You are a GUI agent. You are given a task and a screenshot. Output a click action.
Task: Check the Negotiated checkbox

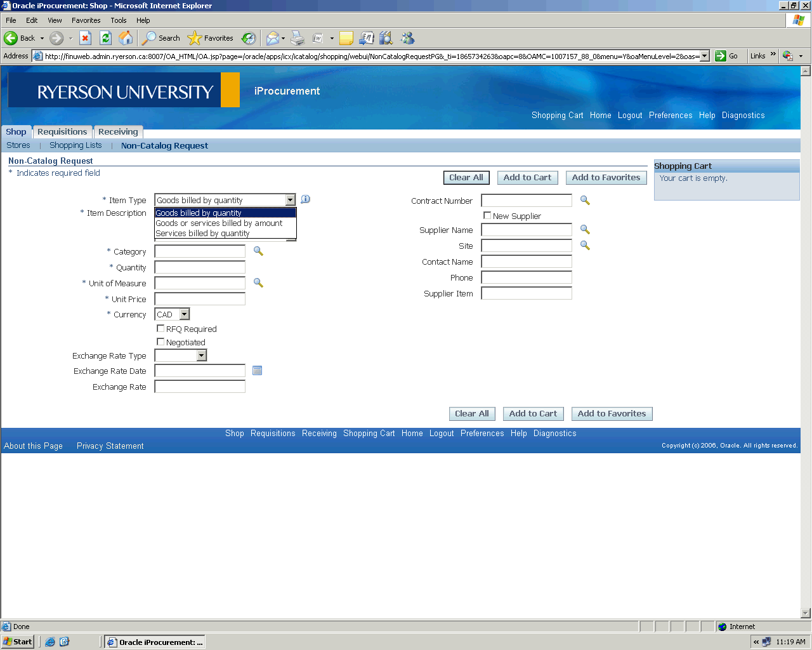tap(160, 342)
